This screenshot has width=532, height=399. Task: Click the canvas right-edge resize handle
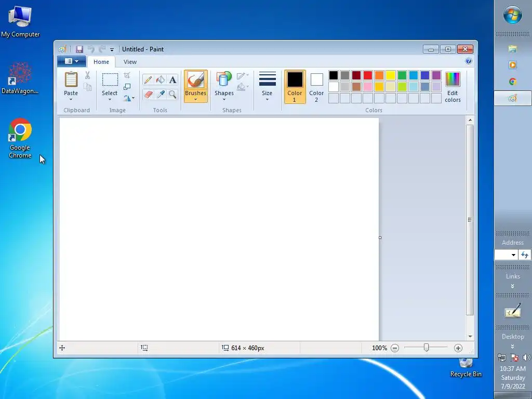pos(380,237)
